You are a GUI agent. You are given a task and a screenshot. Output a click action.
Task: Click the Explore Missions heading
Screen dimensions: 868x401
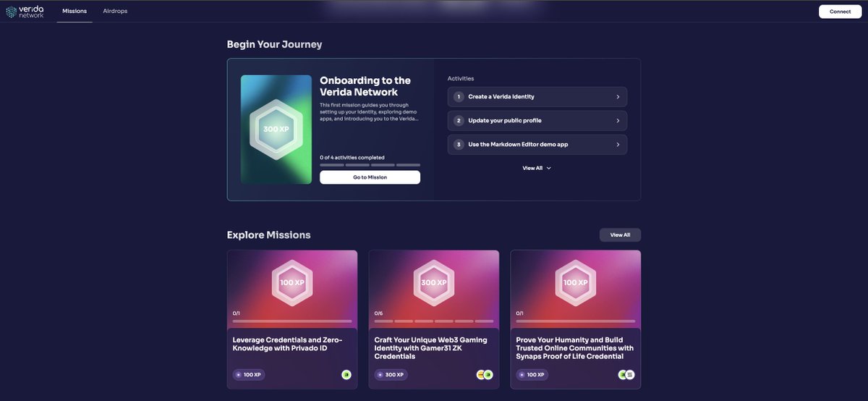pyautogui.click(x=269, y=235)
